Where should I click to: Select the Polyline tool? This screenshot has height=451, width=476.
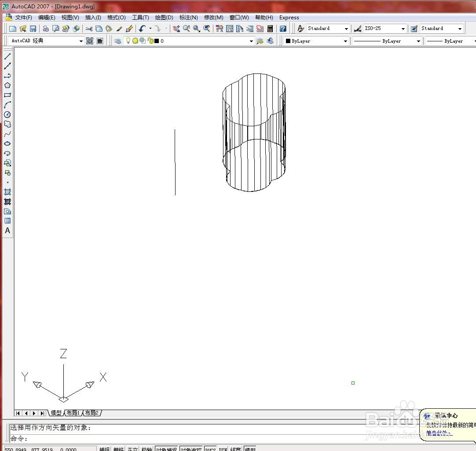coord(7,76)
